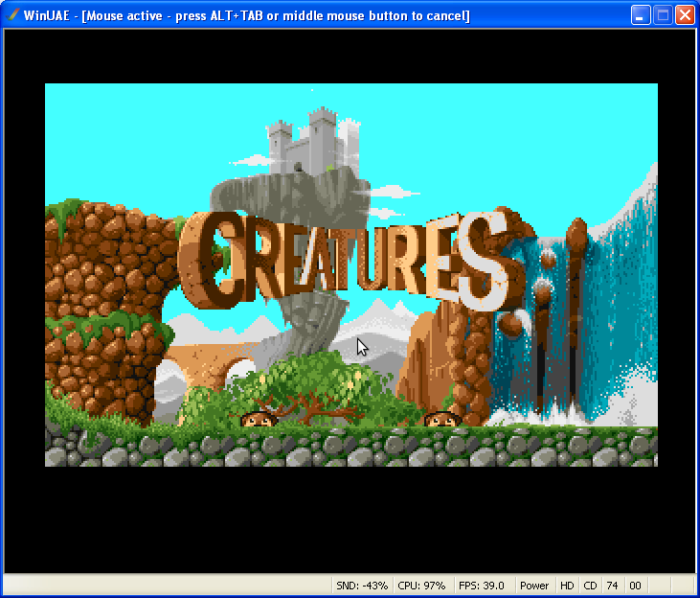
Task: Click the right creature peeking from grass
Action: pos(442,419)
